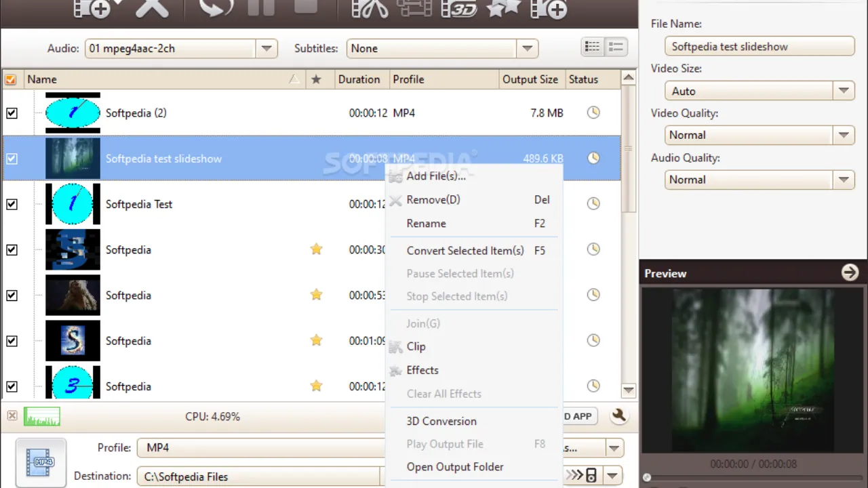Click the Remove (X) toolbar icon
The width and height of the screenshot is (868, 488).
(x=151, y=8)
